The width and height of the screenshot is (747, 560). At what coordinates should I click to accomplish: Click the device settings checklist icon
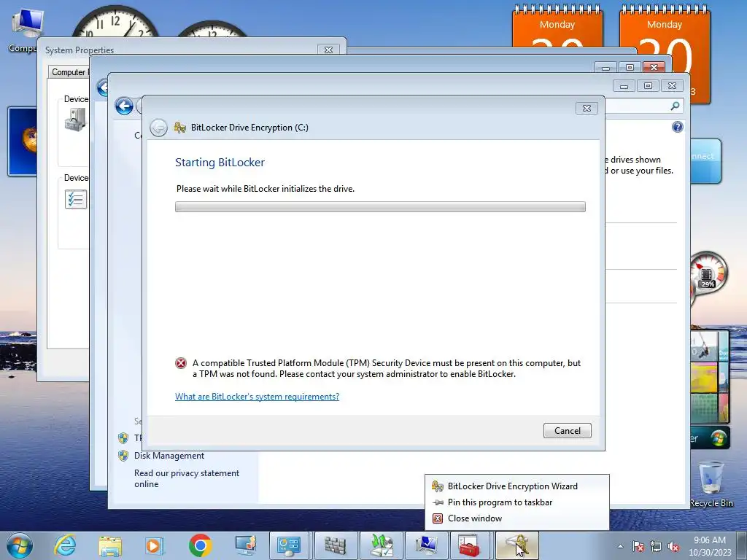[76, 199]
